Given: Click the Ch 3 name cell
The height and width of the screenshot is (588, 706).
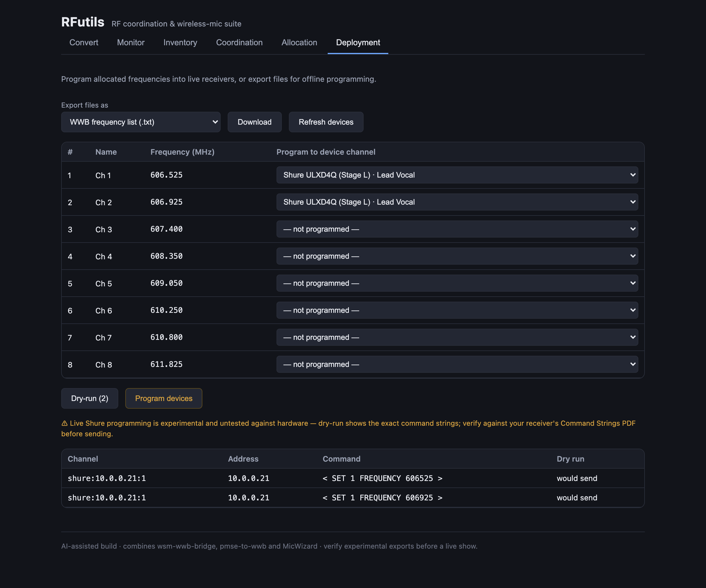Looking at the screenshot, I should coord(104,230).
